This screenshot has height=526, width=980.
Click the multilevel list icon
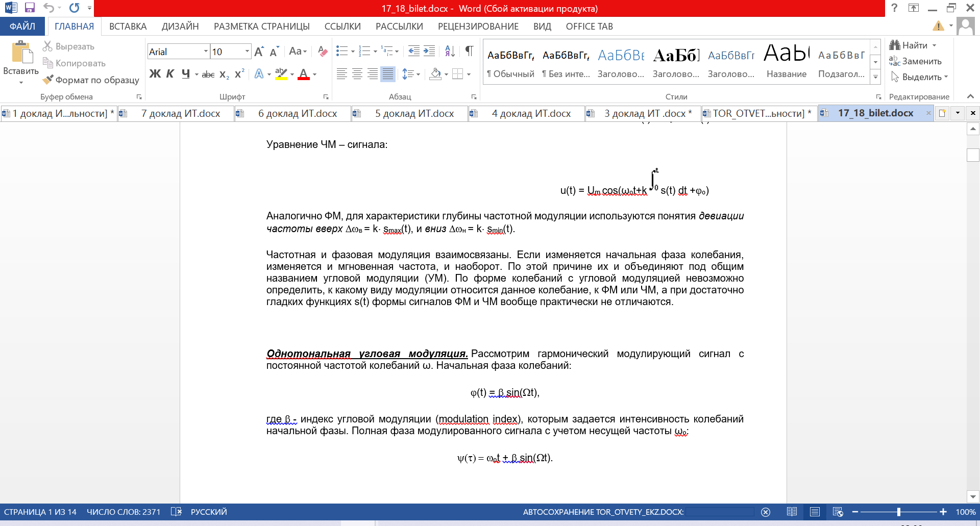tap(387, 51)
